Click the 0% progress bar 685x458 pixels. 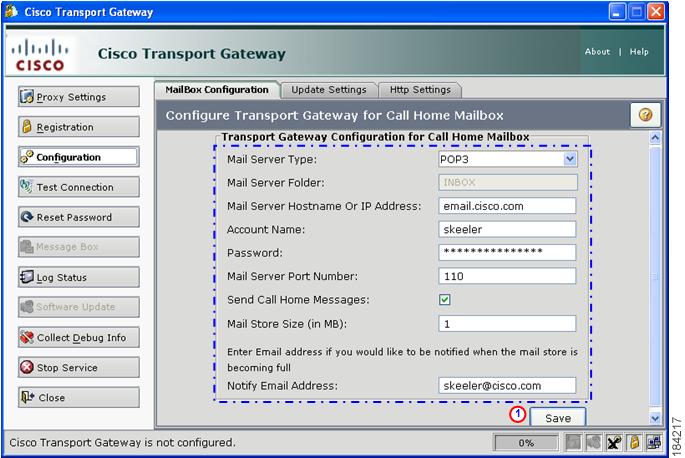526,443
